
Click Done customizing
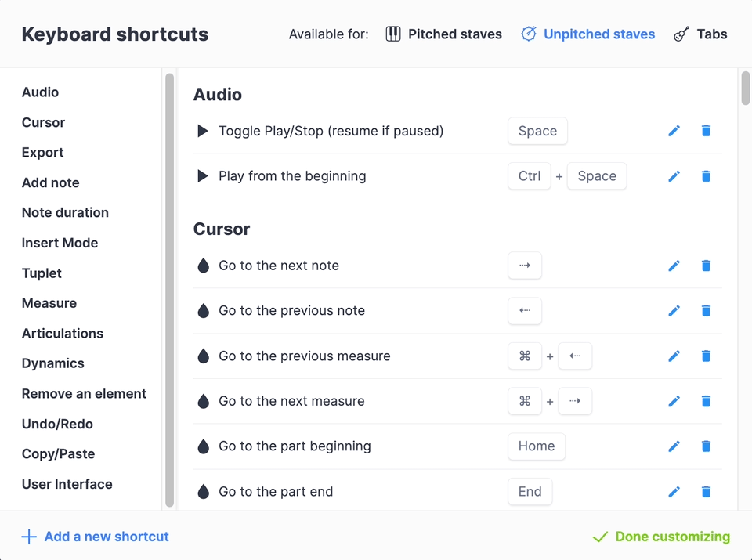[x=661, y=537]
